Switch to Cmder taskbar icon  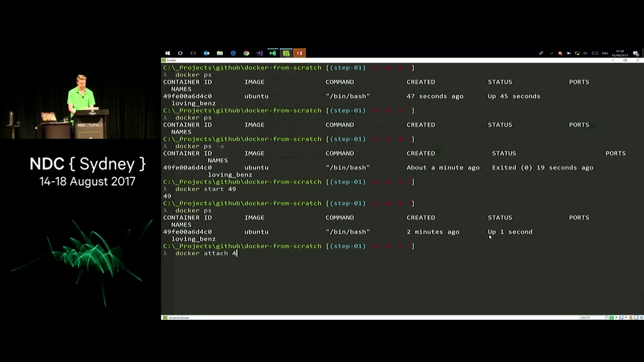(286, 53)
